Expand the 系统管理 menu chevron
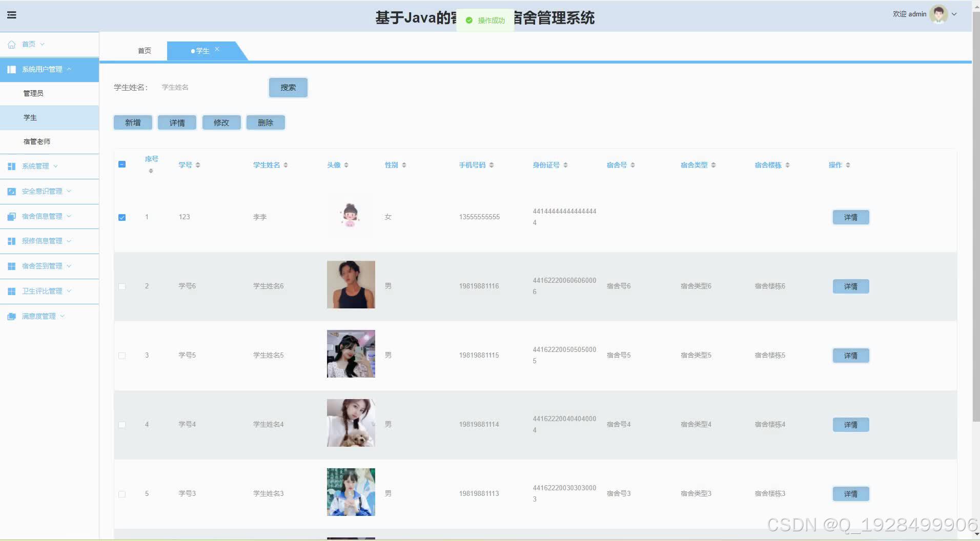The width and height of the screenshot is (980, 541). 55,166
